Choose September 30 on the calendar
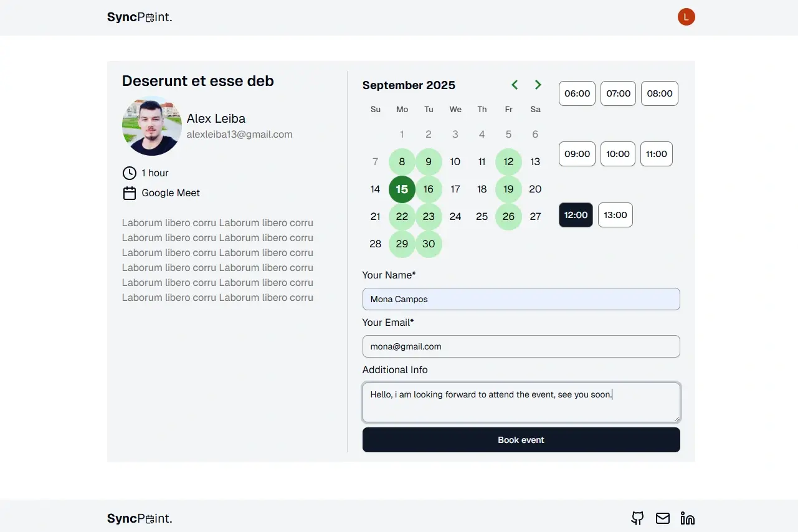The width and height of the screenshot is (798, 532). click(x=429, y=244)
